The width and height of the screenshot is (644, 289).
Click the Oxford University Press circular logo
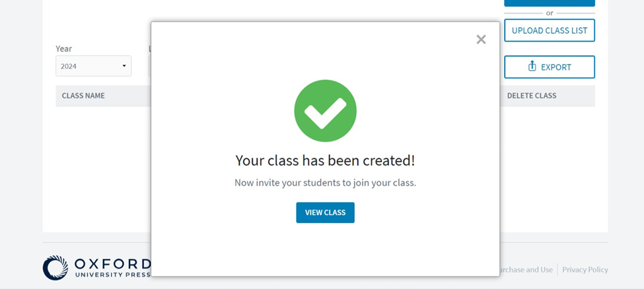coord(55,268)
